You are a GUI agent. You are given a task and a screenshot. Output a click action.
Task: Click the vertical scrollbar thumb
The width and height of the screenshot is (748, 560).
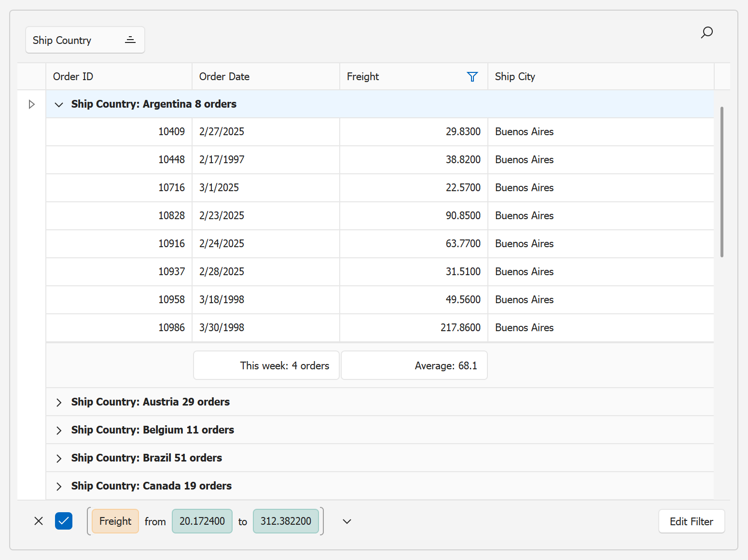(x=721, y=182)
